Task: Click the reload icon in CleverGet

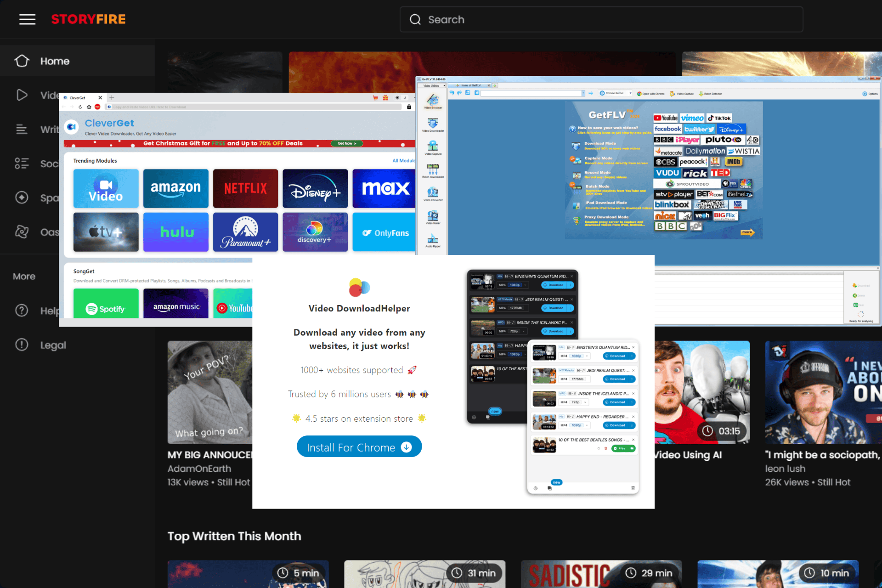Action: coord(80,107)
